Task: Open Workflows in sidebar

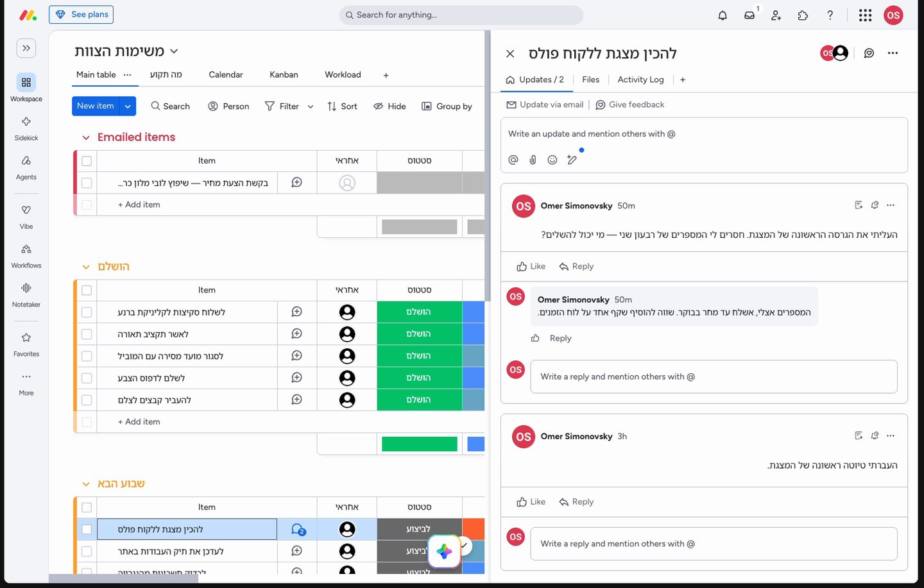Action: click(x=26, y=255)
